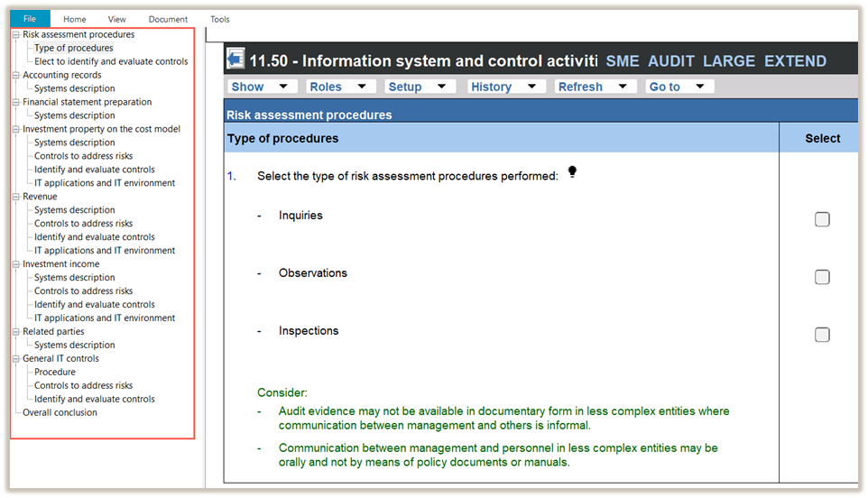Select Identify and evaluate controls under Investment income

point(95,304)
